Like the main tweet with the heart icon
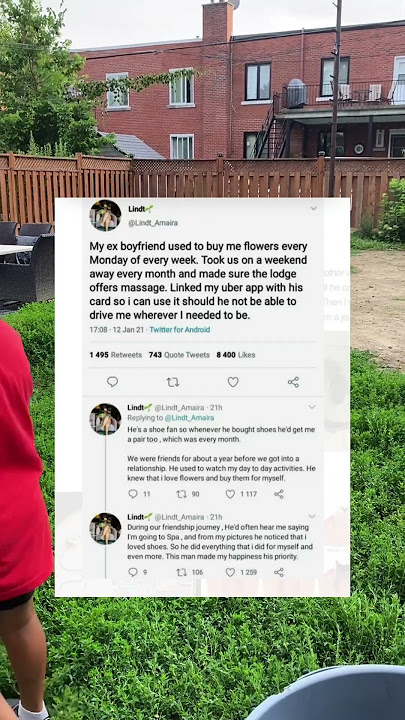405x720 pixels. pyautogui.click(x=233, y=382)
